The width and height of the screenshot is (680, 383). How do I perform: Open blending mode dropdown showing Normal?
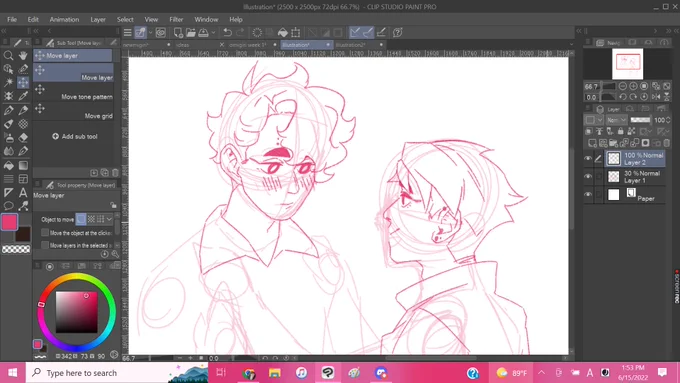[x=616, y=120]
